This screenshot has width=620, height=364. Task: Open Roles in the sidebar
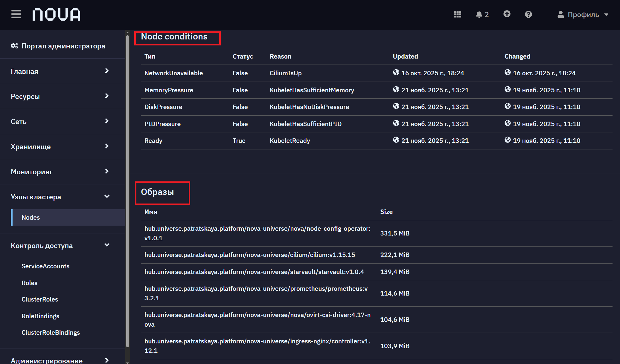click(29, 283)
